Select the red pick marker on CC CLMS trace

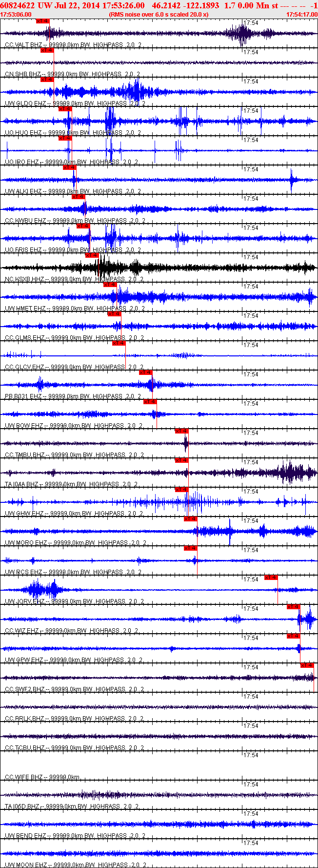click(115, 314)
